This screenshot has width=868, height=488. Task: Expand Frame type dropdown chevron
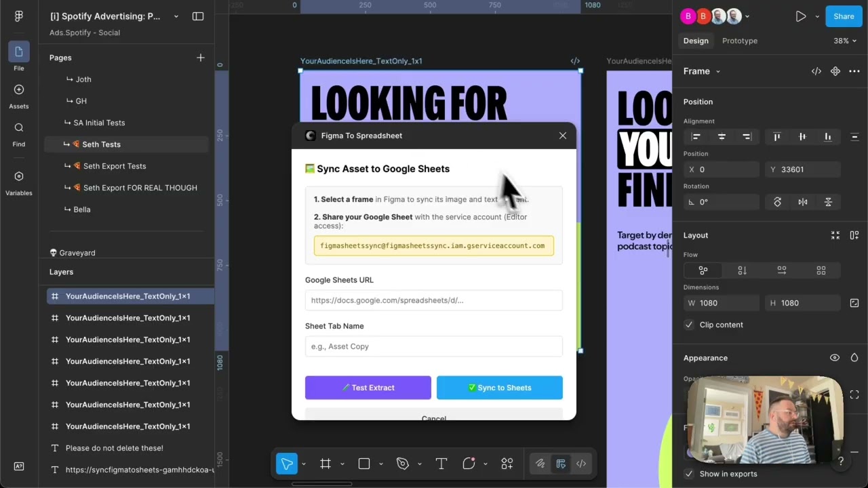718,71
